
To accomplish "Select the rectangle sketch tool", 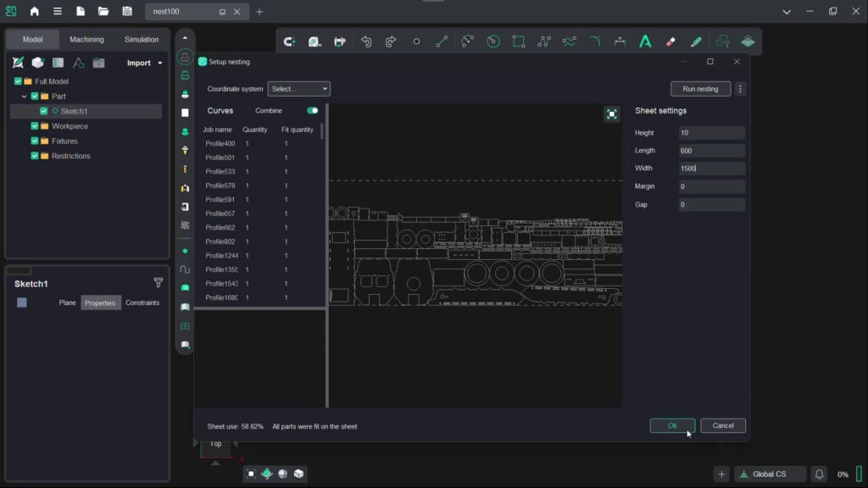I will 518,42.
